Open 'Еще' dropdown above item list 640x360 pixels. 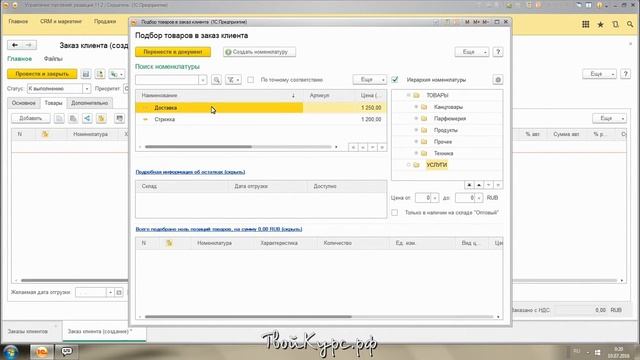369,80
